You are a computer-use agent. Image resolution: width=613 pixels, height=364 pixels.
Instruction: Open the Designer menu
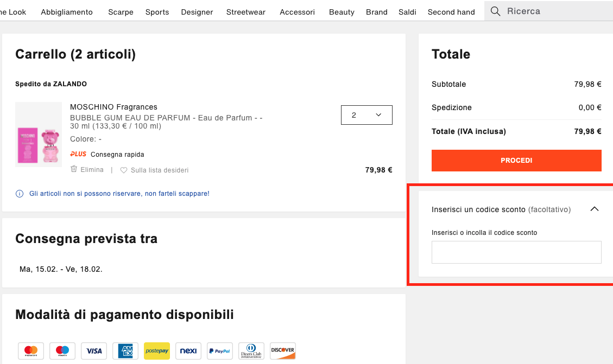click(197, 12)
